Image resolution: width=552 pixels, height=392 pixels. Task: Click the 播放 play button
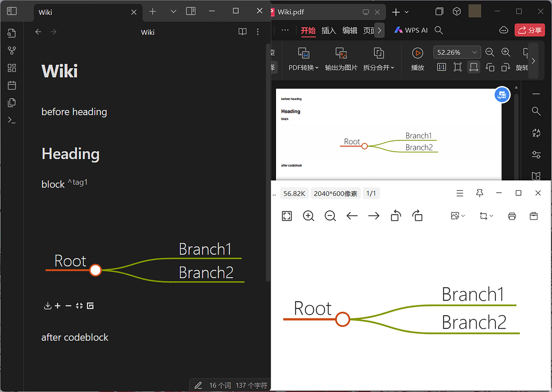pos(417,59)
